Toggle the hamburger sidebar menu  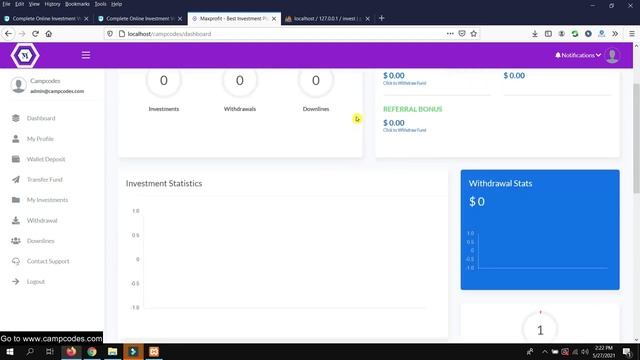[86, 55]
